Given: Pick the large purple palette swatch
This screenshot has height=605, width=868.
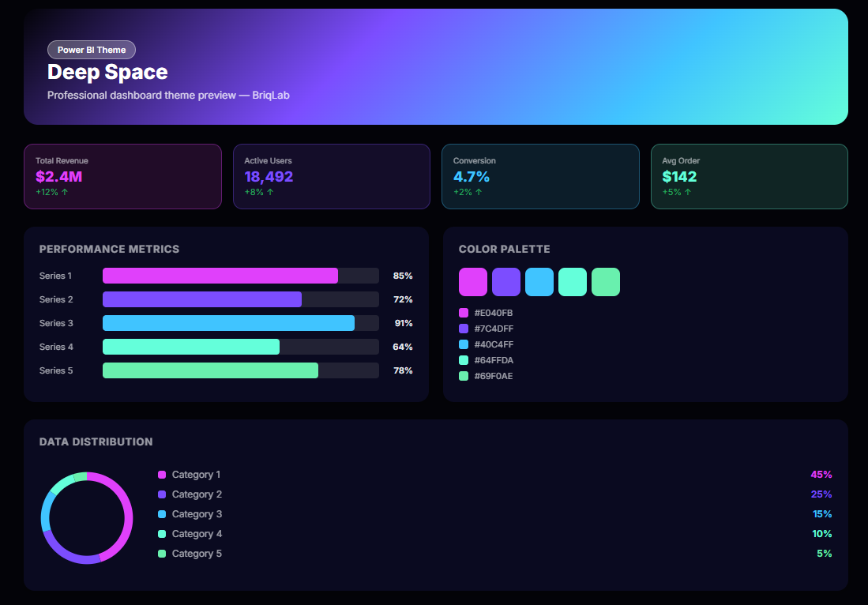Looking at the screenshot, I should pyautogui.click(x=506, y=282).
